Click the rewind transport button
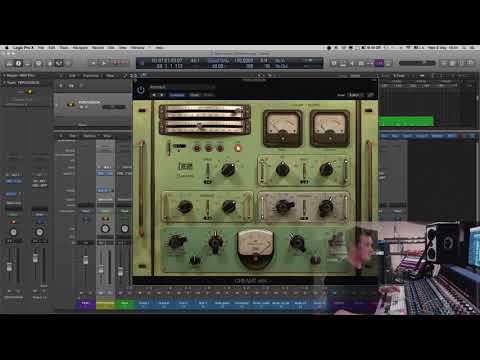480x360 pixels. tap(93, 63)
